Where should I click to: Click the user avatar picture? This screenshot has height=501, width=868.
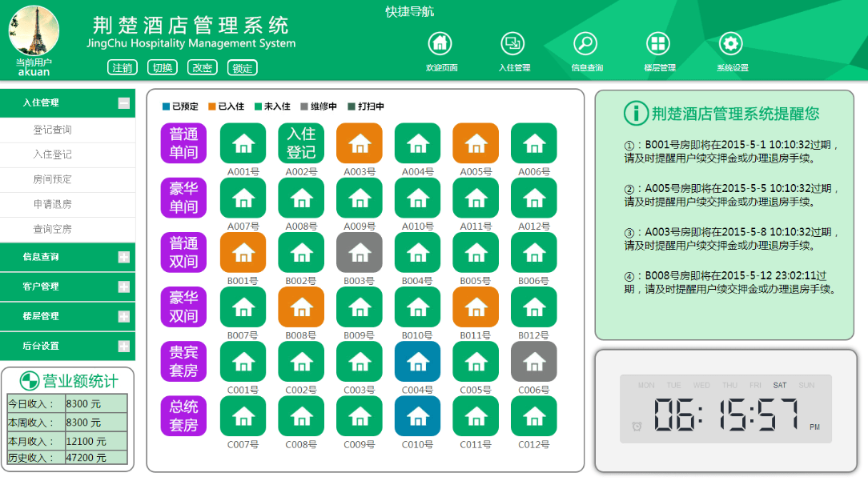pos(34,30)
